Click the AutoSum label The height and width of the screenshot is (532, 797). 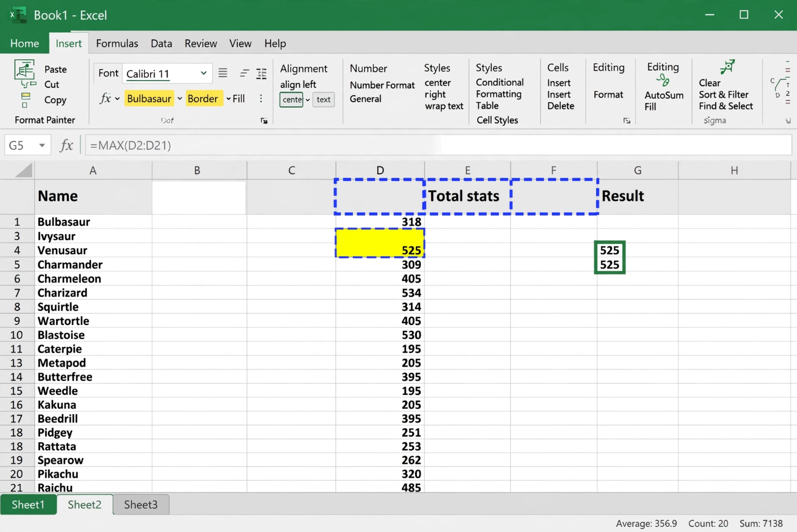[664, 95]
